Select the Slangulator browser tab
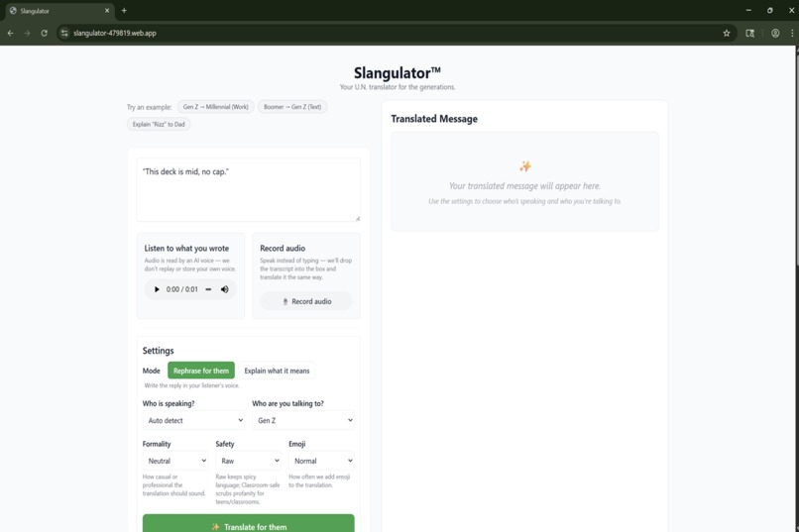 (58, 11)
